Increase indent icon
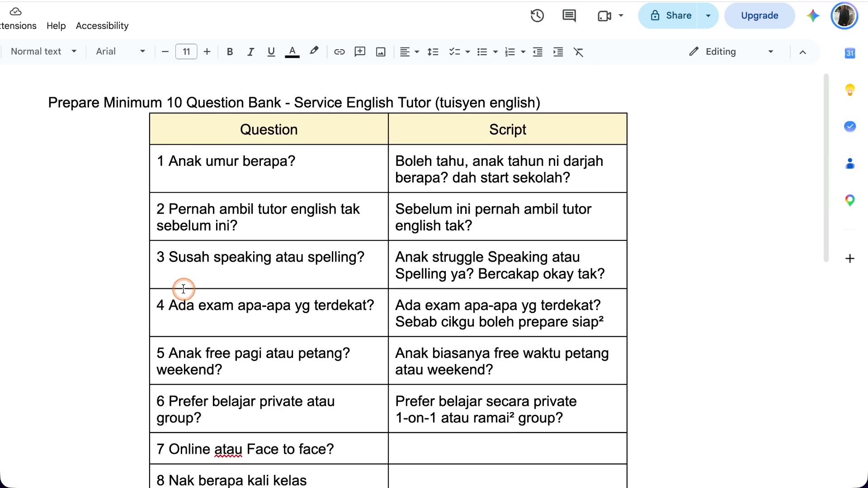 point(558,52)
